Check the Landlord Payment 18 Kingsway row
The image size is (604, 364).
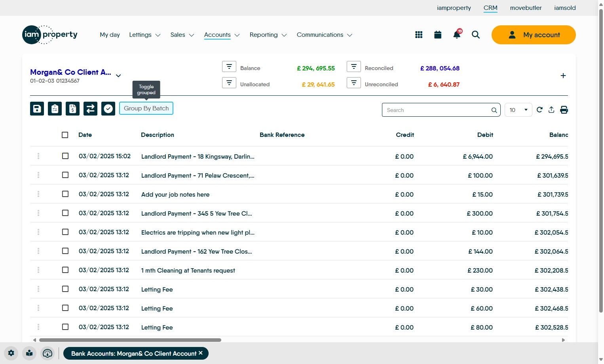[65, 156]
